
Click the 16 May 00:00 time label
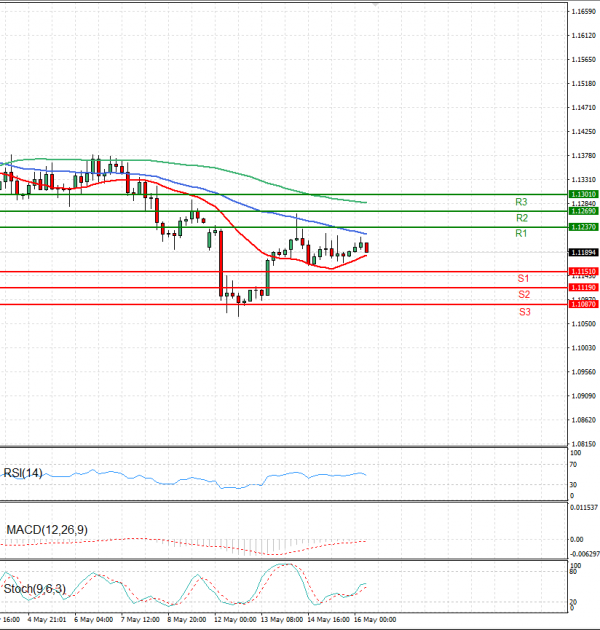coord(375,620)
